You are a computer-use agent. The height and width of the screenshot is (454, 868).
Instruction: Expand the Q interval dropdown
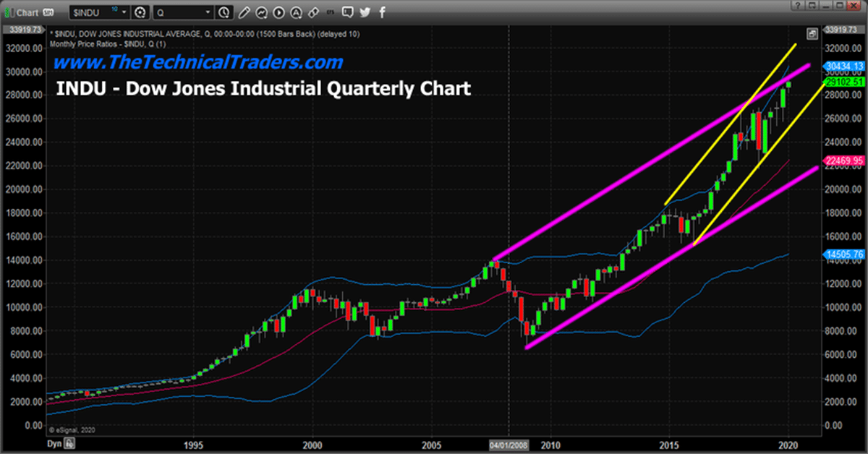point(208,12)
